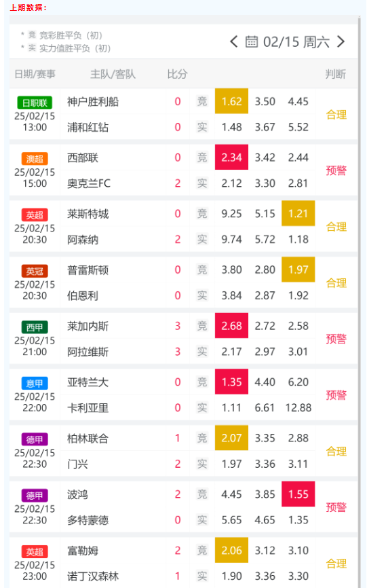Click the orange 澳超 league badge
Viewport: 367px width, 588px height.
(x=35, y=159)
